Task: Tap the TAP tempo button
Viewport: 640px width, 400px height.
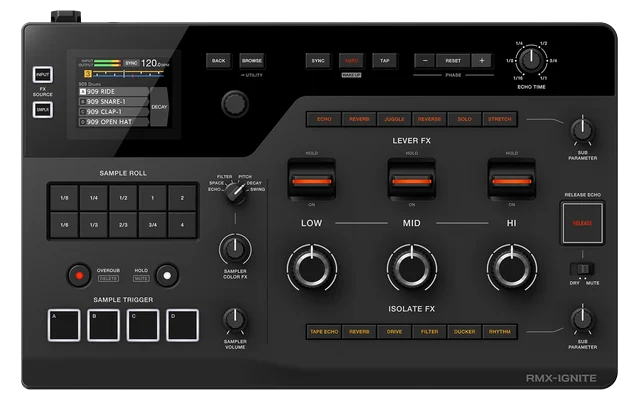Action: point(384,61)
